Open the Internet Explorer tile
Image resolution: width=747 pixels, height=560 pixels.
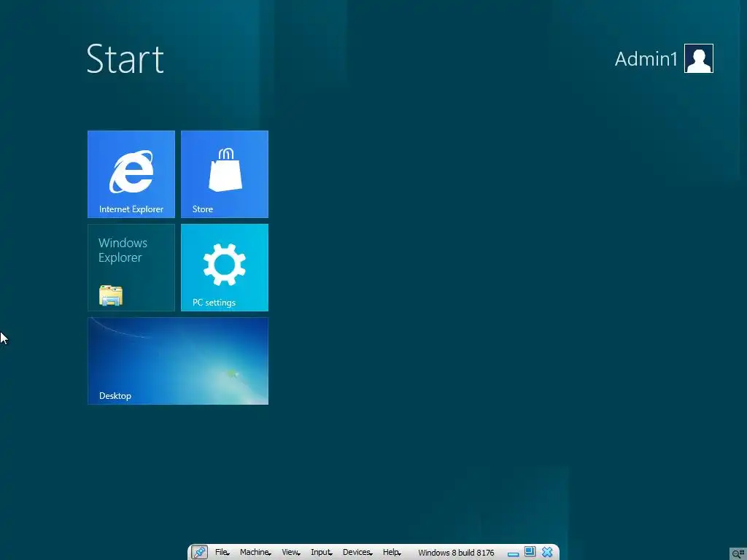[131, 174]
